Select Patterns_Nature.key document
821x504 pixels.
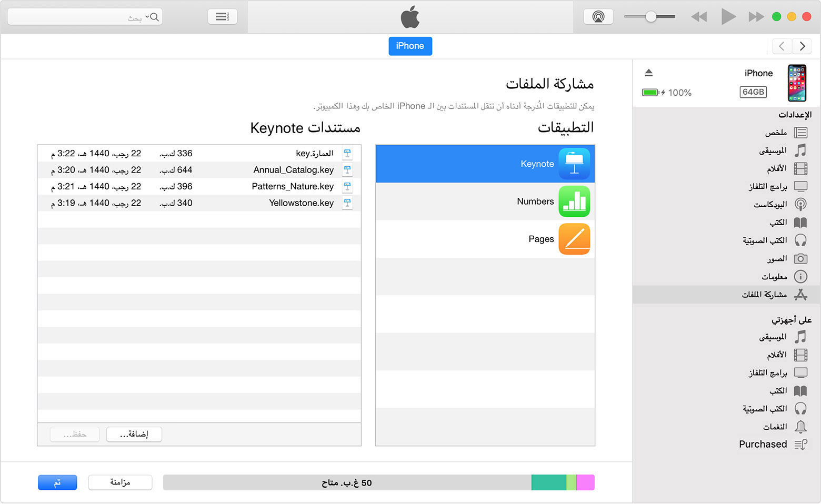199,186
